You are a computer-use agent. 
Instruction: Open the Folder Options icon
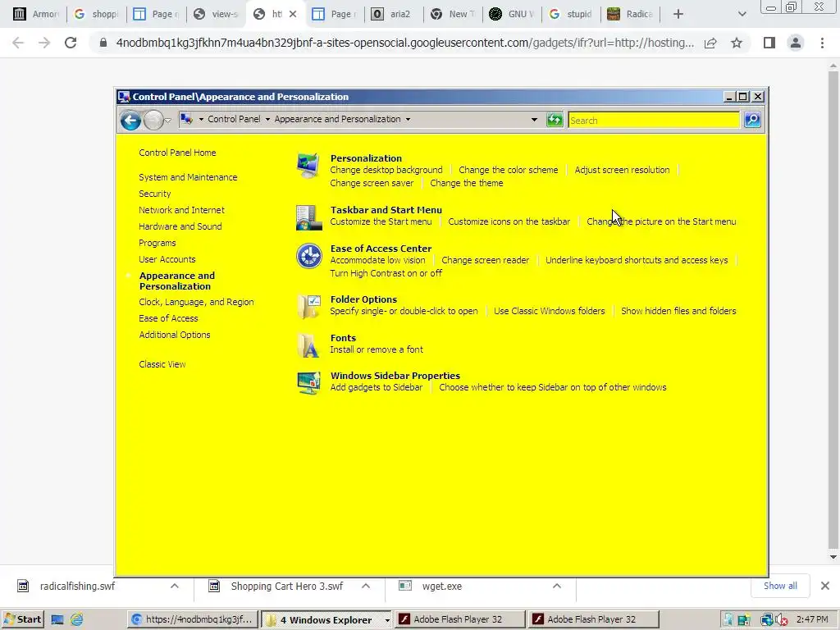(x=308, y=307)
